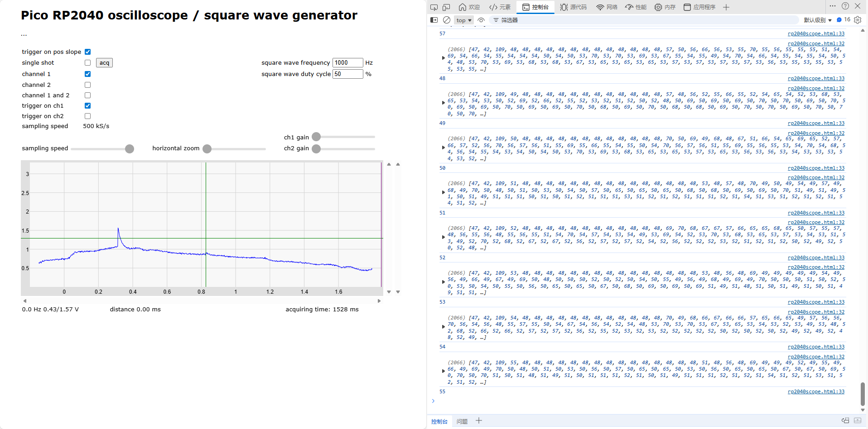Enable the channel 2 checkbox
Viewport: 868px width, 429px height.
(88, 85)
